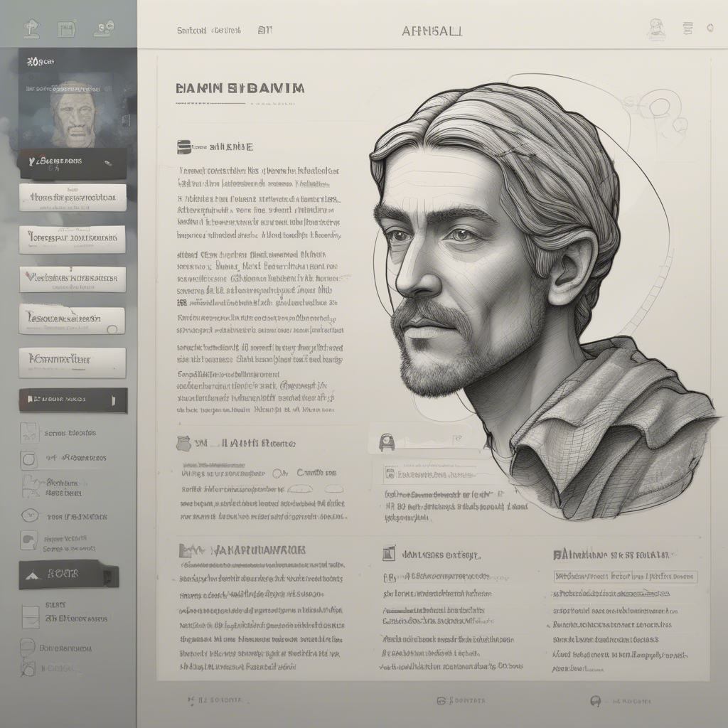Open the stacked-lines menu icon at top right
Viewport: 728px width, 728px height.
tap(687, 28)
